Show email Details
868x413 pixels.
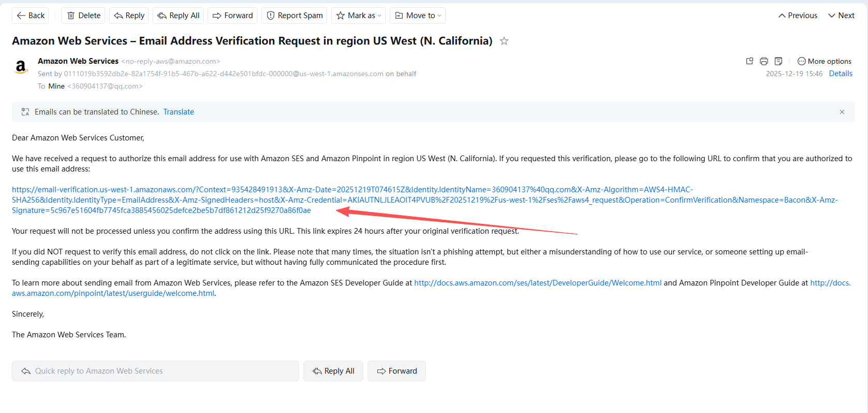pyautogui.click(x=841, y=74)
